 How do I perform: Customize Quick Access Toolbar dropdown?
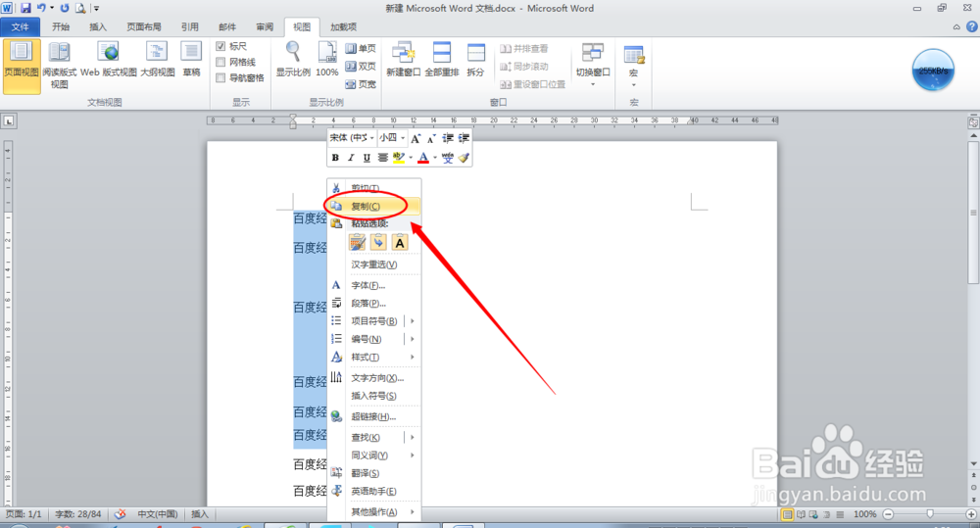click(x=96, y=8)
